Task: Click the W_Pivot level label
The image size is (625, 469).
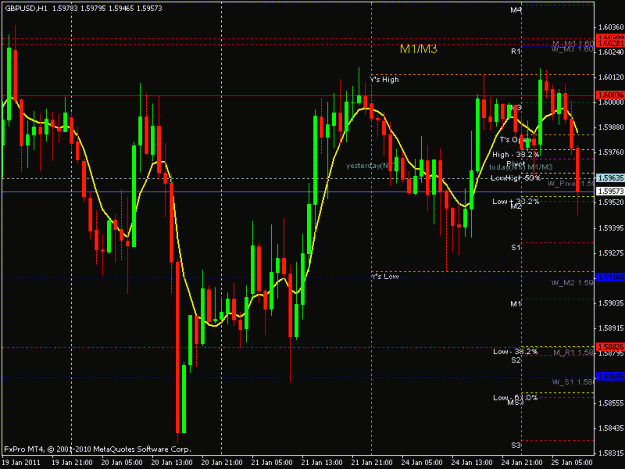Action: [x=570, y=183]
